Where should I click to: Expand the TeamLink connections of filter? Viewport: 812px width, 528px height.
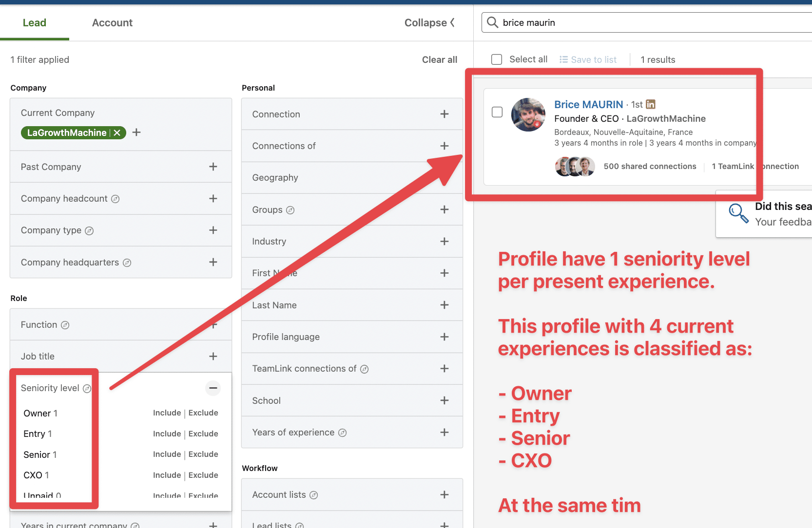point(445,369)
